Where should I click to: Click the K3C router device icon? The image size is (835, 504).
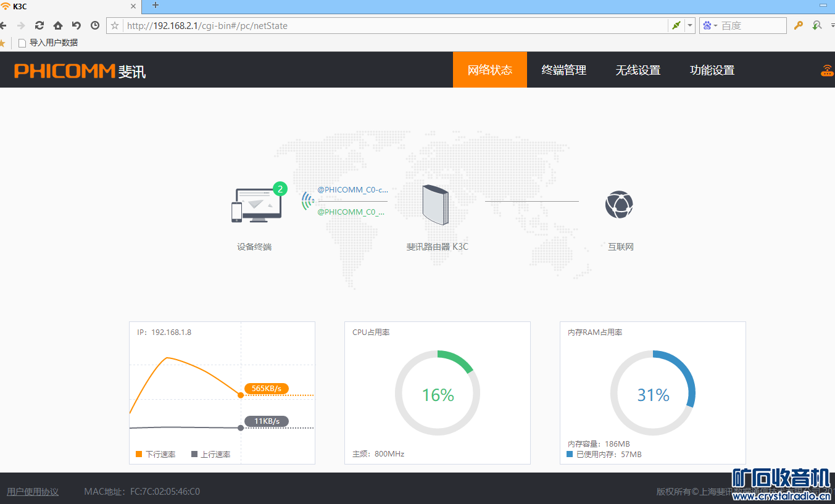tap(437, 205)
